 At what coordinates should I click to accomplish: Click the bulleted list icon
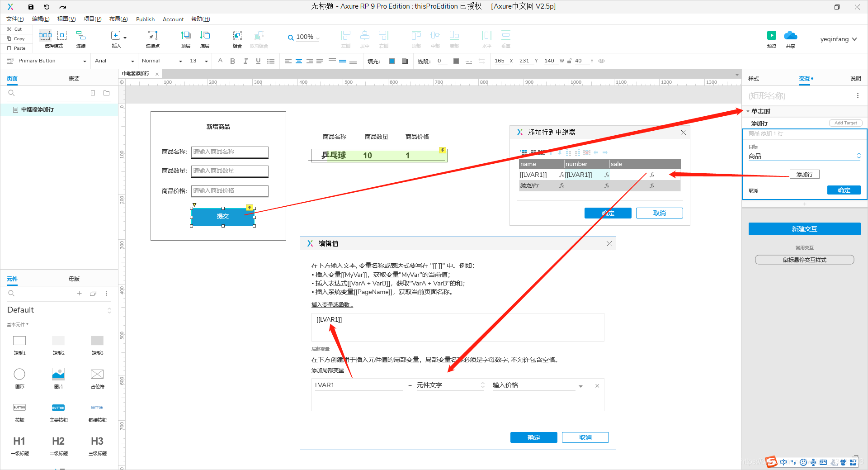click(271, 61)
